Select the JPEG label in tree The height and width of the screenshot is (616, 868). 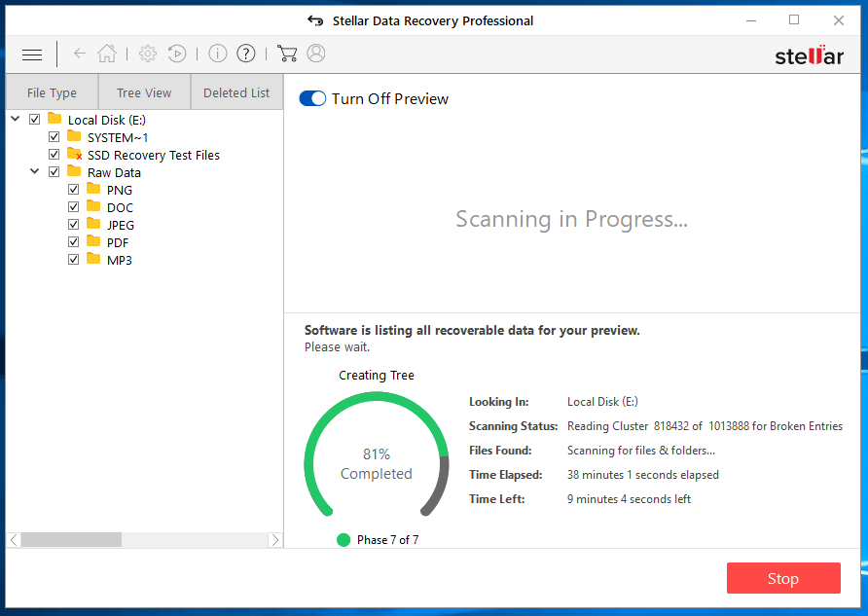click(x=121, y=225)
